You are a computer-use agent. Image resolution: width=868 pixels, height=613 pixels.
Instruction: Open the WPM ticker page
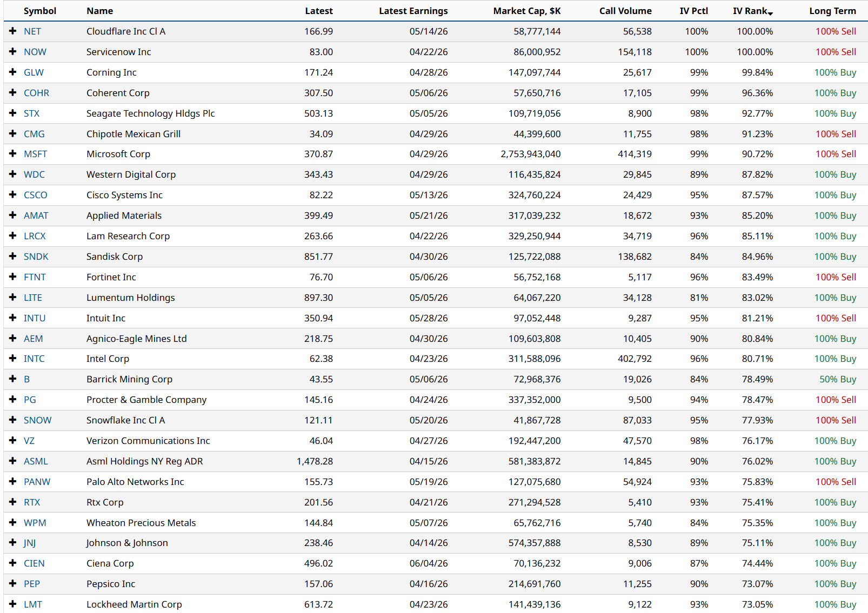point(35,523)
